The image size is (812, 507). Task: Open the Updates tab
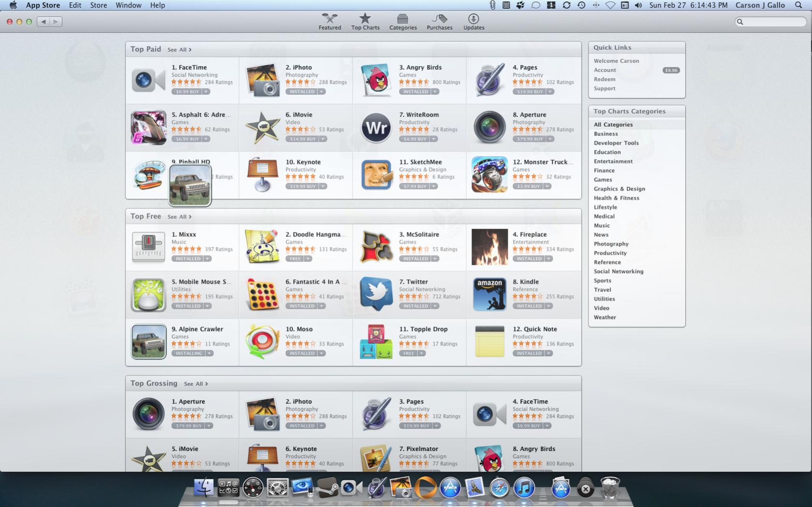(474, 22)
